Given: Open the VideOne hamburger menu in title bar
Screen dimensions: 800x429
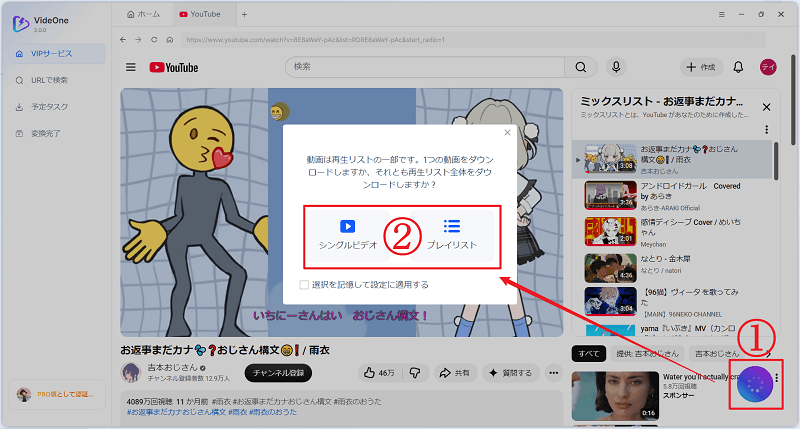Looking at the screenshot, I should (x=721, y=14).
